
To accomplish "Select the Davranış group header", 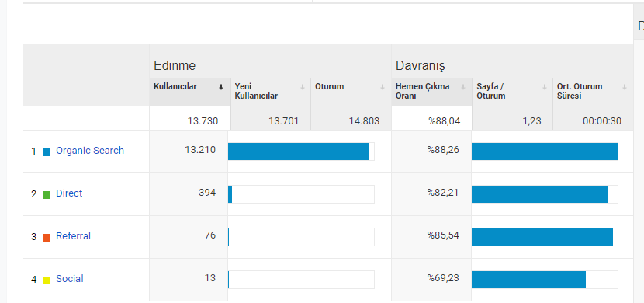I will coord(421,66).
